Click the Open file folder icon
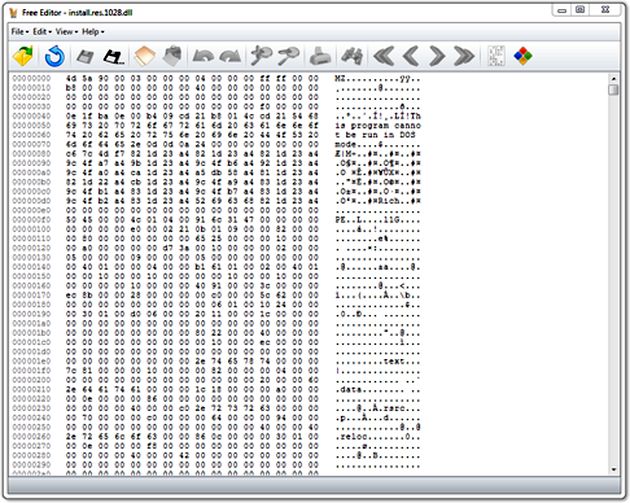This screenshot has height=503, width=630. pyautogui.click(x=23, y=56)
